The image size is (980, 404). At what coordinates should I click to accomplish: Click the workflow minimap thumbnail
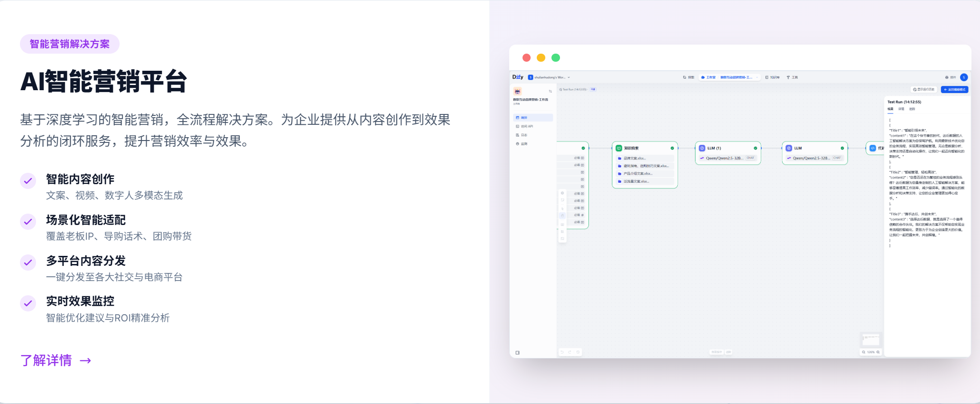point(870,339)
